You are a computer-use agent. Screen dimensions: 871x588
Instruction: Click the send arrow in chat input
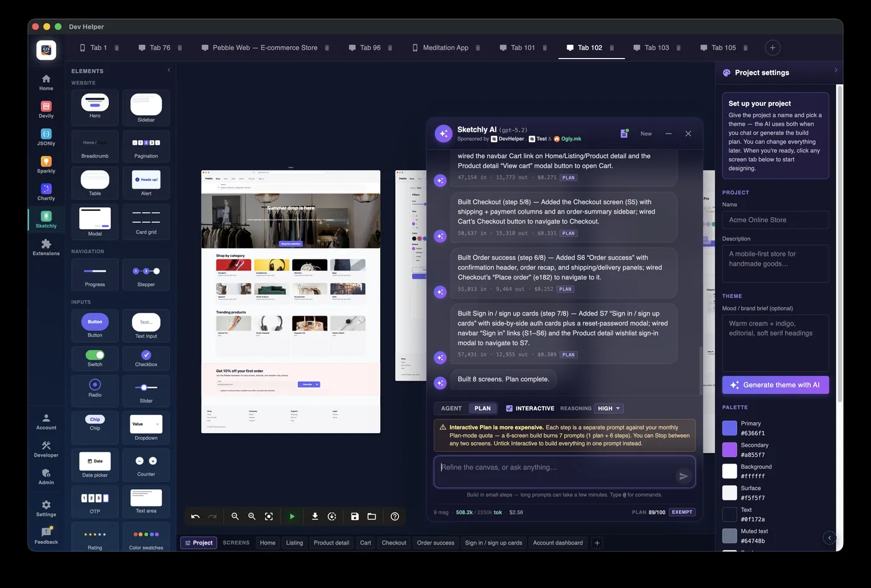[683, 476]
